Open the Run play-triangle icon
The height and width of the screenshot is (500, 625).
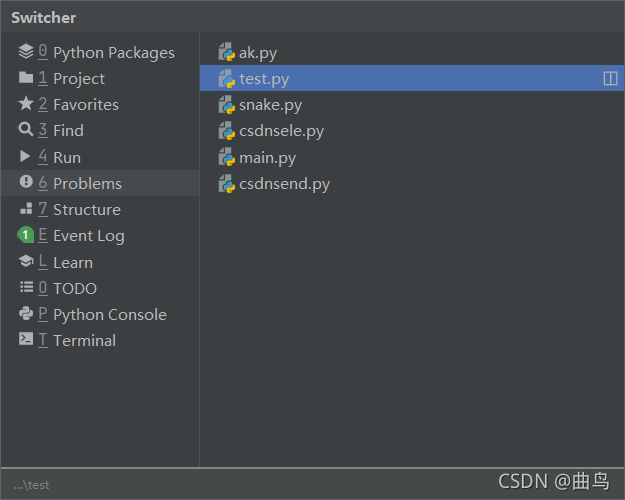[25, 156]
